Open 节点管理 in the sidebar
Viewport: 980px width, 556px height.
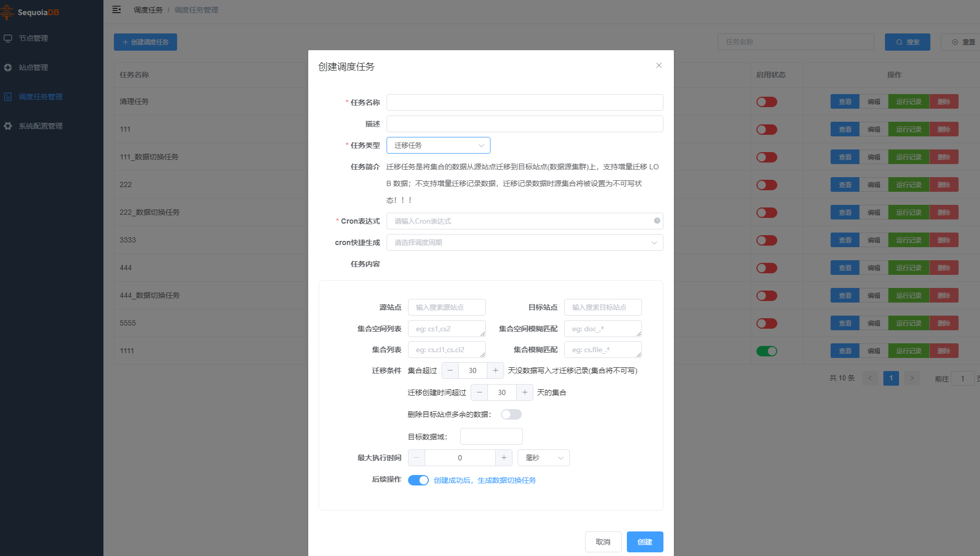[51, 38]
